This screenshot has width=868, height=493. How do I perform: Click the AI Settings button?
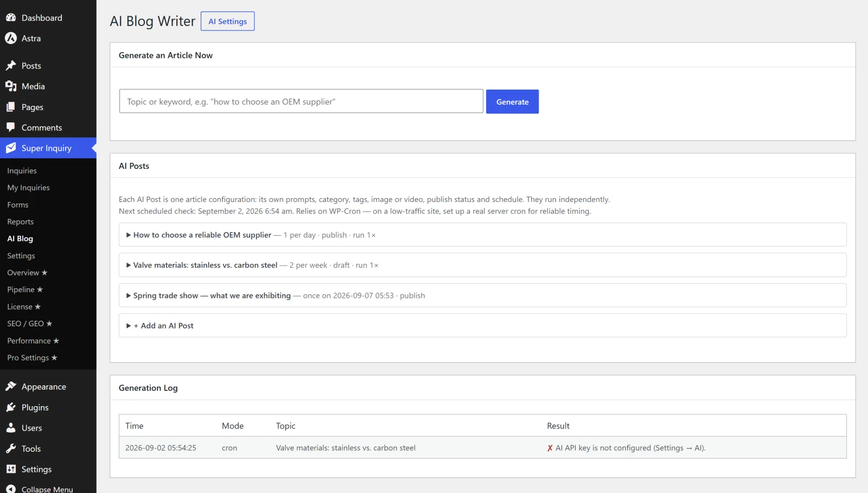pos(227,21)
